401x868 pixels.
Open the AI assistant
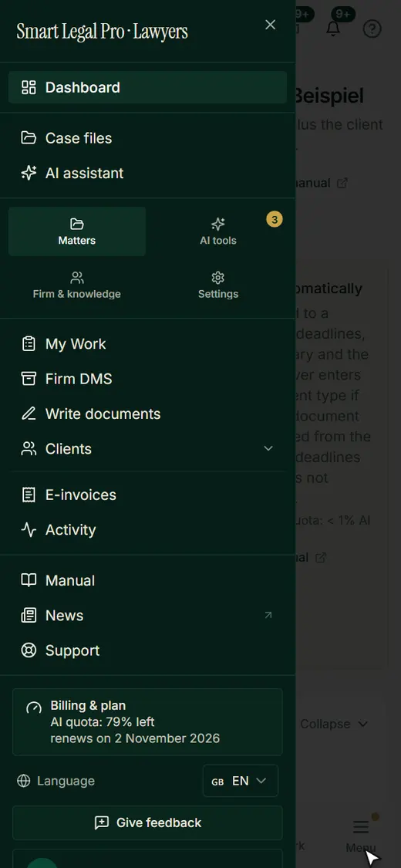(147, 173)
